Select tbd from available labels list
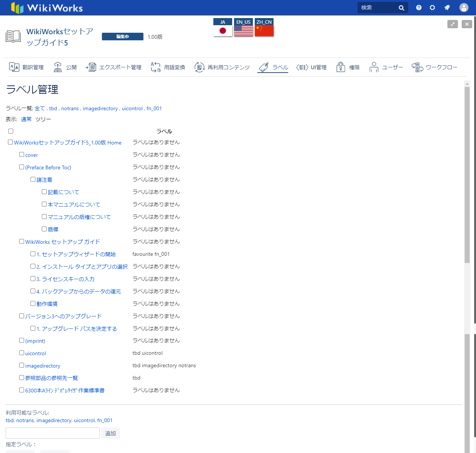The image size is (476, 453). point(9,420)
